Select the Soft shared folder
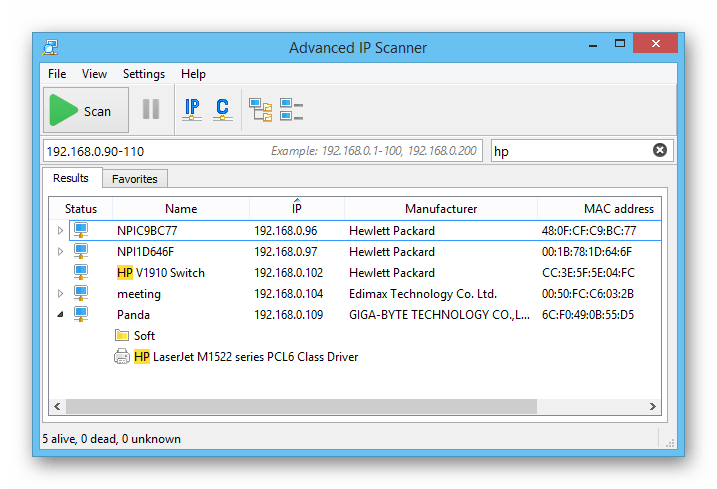The height and width of the screenshot is (489, 717). tap(144, 336)
